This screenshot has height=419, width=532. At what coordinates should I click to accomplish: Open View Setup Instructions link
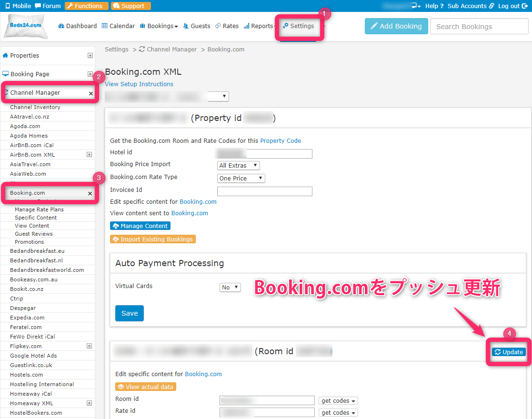(x=139, y=84)
